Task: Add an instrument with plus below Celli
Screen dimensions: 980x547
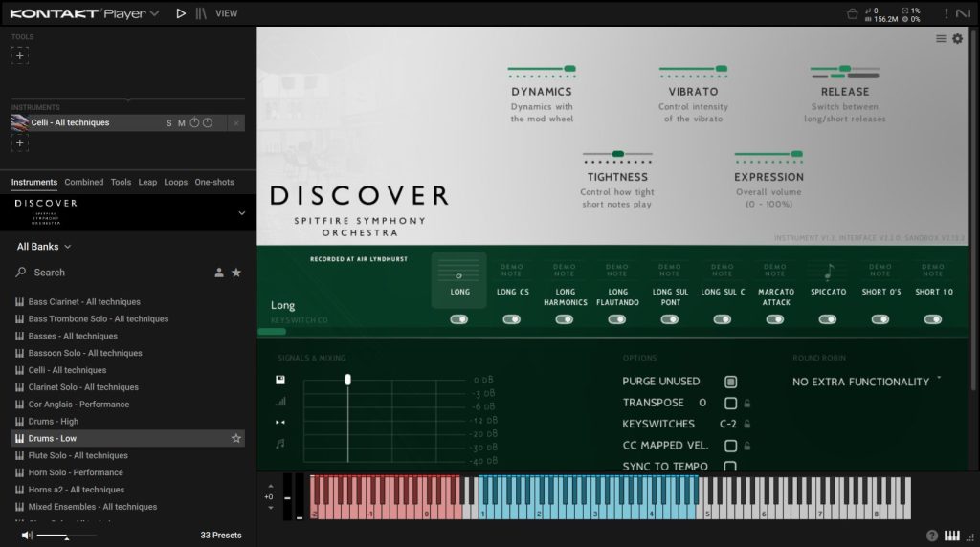Action: (x=19, y=143)
